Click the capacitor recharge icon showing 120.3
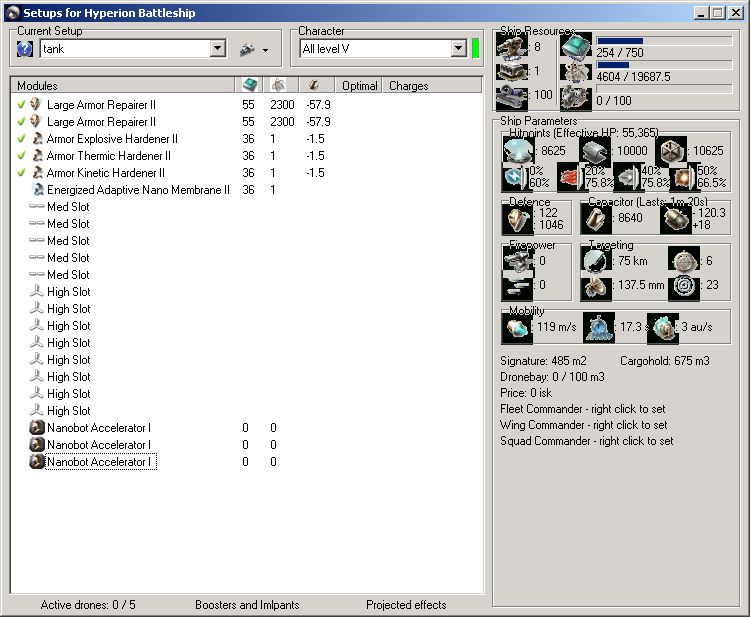Image resolution: width=750 pixels, height=617 pixels. pyautogui.click(x=676, y=219)
